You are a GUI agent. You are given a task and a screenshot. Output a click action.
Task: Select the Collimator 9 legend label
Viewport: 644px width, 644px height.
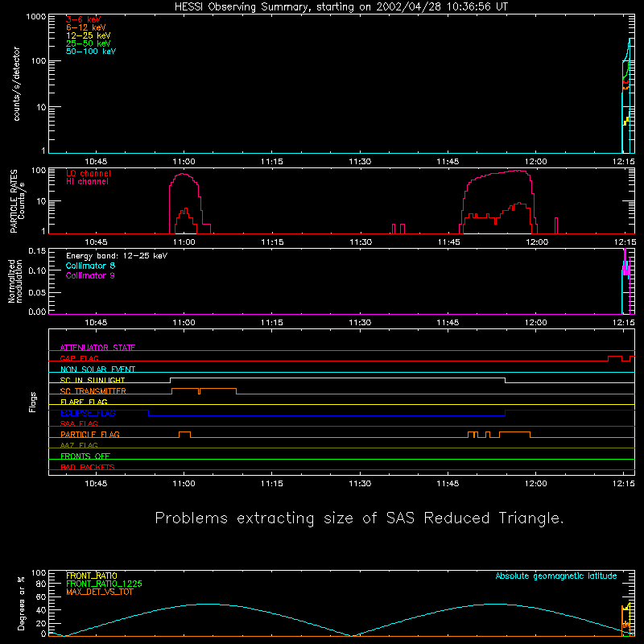(90, 275)
